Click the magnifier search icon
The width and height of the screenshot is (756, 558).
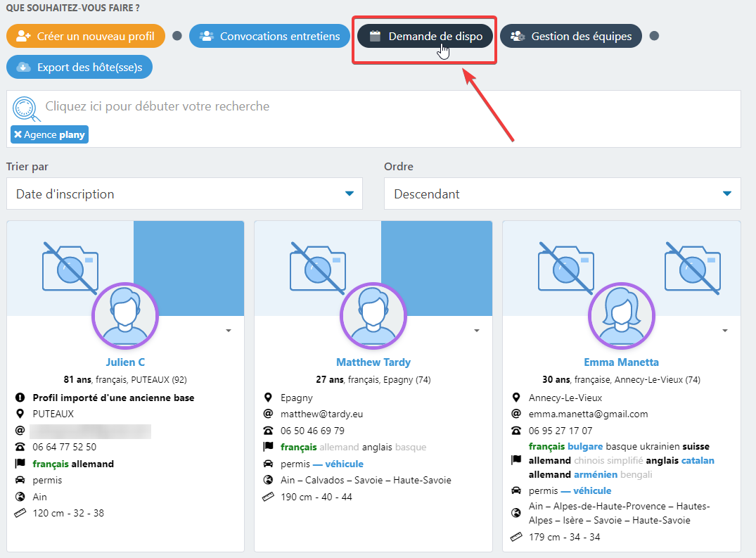pos(25,108)
